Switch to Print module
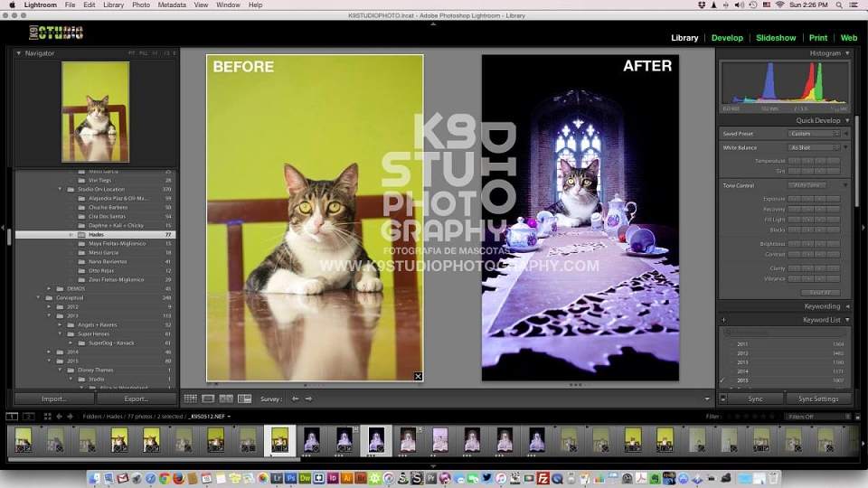This screenshot has width=868, height=488. pyautogui.click(x=817, y=38)
